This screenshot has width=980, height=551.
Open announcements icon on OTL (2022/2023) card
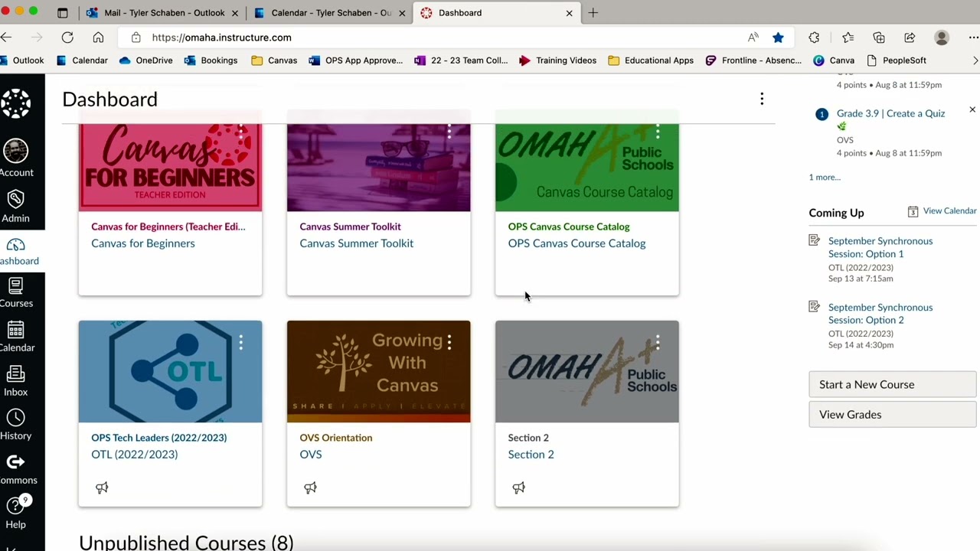click(x=102, y=487)
